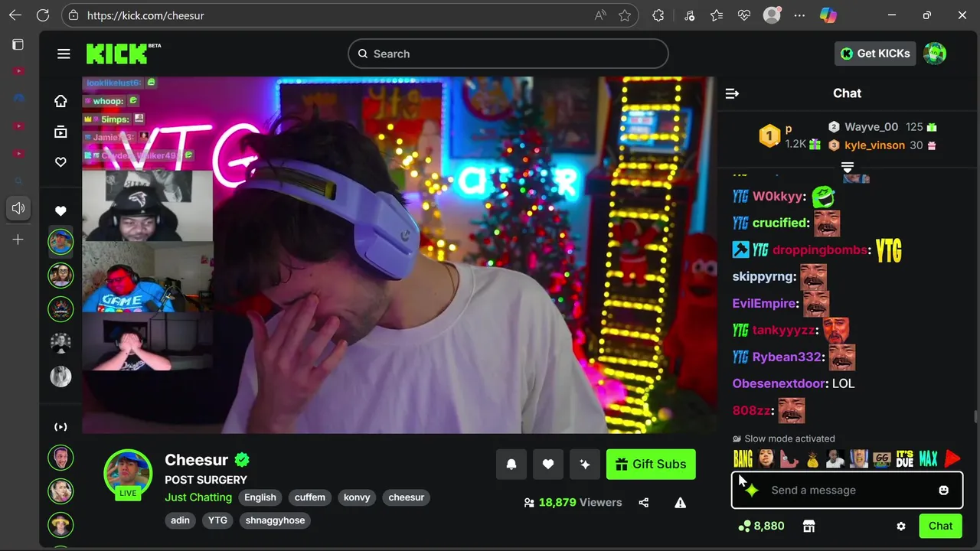
Task: Share the stream using share icon
Action: (x=644, y=503)
